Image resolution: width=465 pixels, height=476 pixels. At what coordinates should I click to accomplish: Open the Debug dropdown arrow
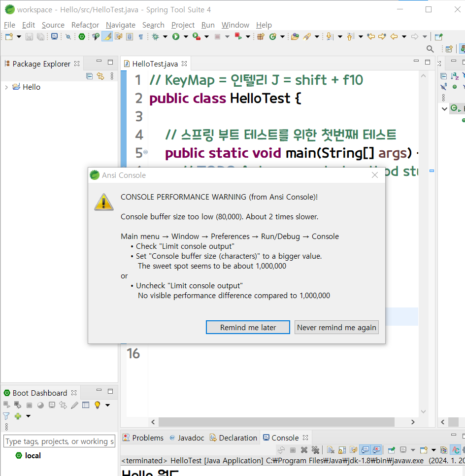(165, 37)
